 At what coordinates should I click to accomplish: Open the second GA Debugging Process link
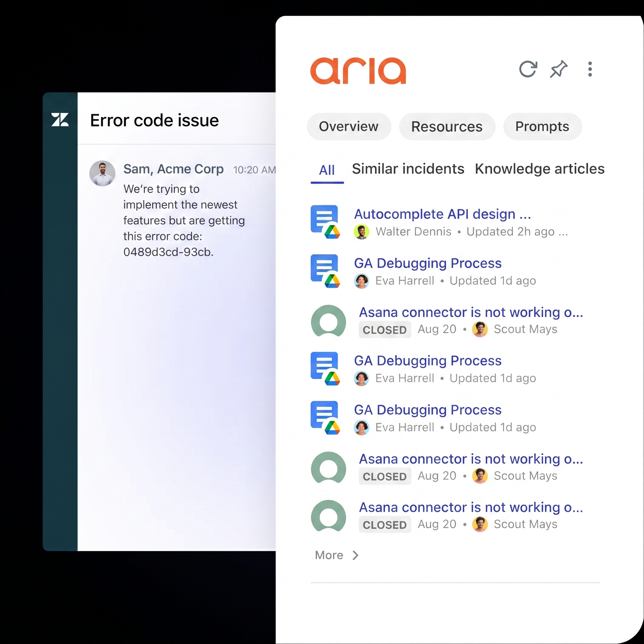428,361
